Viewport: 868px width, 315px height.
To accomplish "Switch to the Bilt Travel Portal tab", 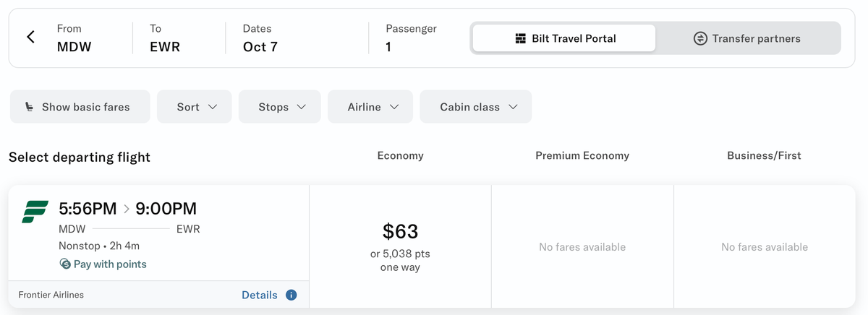I will tap(564, 38).
